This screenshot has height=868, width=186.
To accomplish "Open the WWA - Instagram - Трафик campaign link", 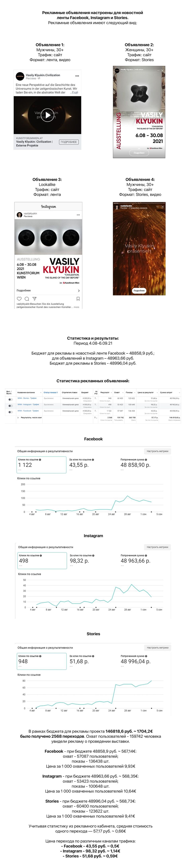I will [28, 404].
